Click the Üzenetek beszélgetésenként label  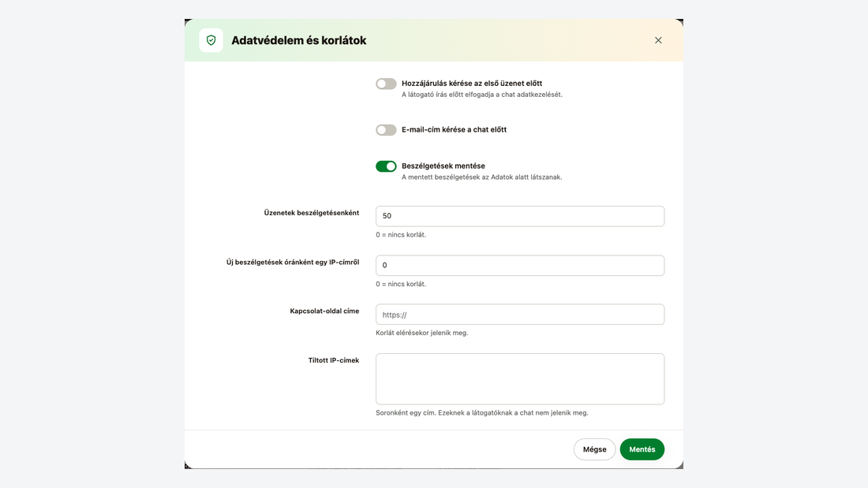312,213
